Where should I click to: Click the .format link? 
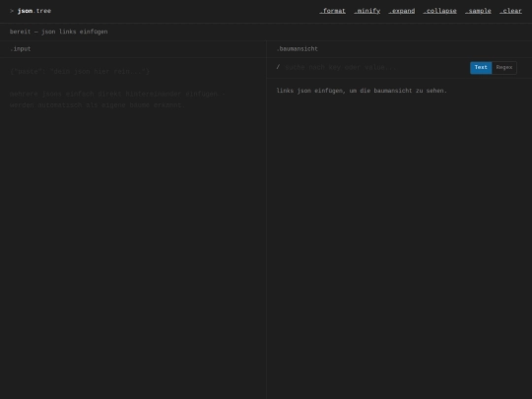(x=332, y=11)
